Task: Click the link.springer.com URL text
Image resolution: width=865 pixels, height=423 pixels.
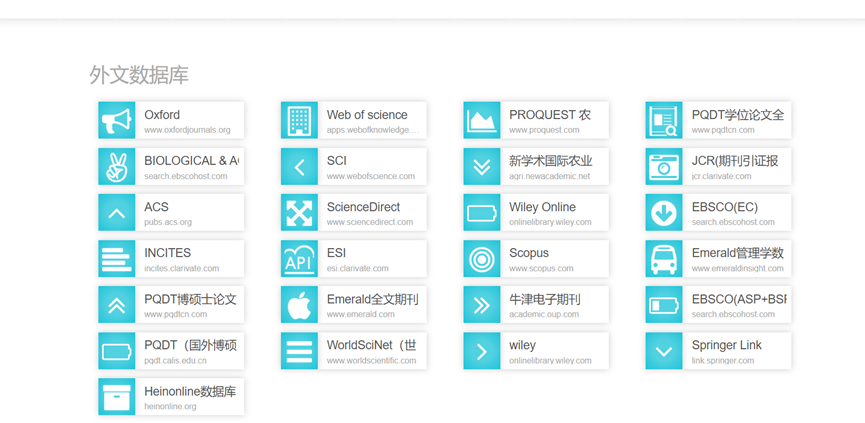Action: (723, 361)
